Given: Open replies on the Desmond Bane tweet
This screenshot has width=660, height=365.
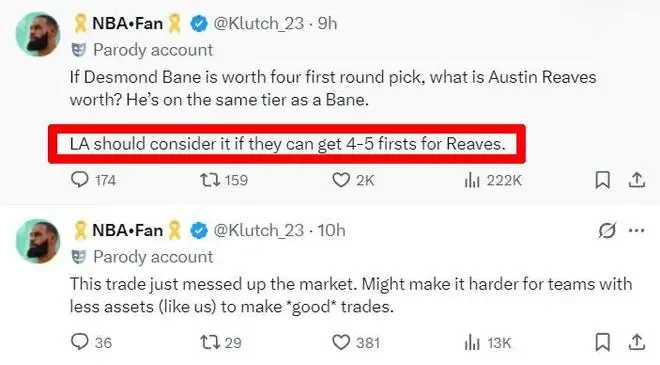Looking at the screenshot, I should pyautogui.click(x=93, y=180).
